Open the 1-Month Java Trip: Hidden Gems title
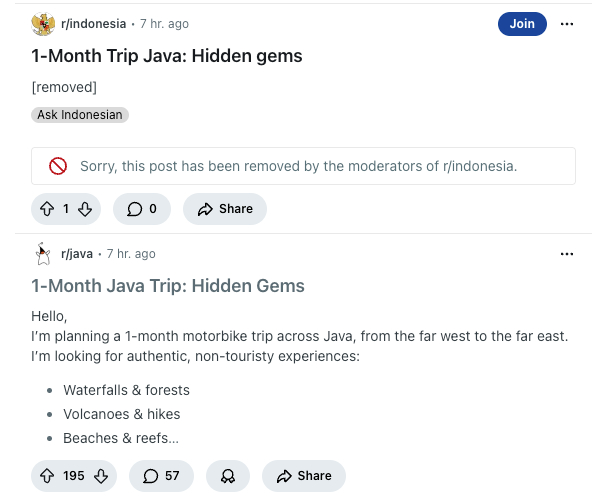The height and width of the screenshot is (498, 605). tap(168, 286)
